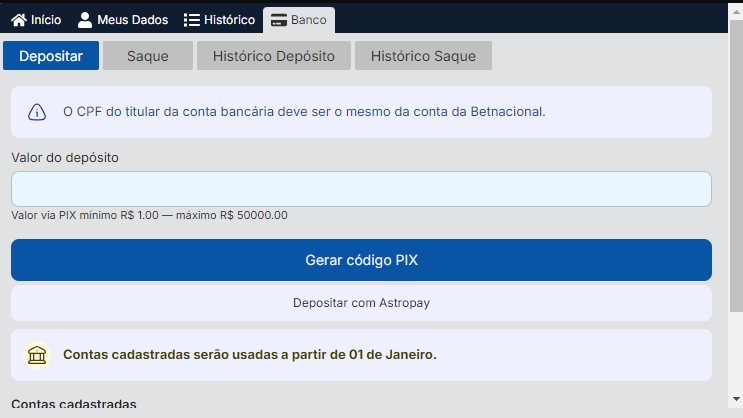Viewport: 743px width, 418px height.
Task: Click the Valor do depósito label
Action: tap(65, 158)
